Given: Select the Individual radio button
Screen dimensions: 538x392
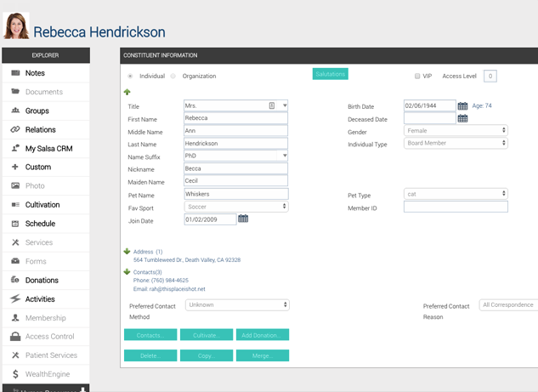Looking at the screenshot, I should [130, 77].
